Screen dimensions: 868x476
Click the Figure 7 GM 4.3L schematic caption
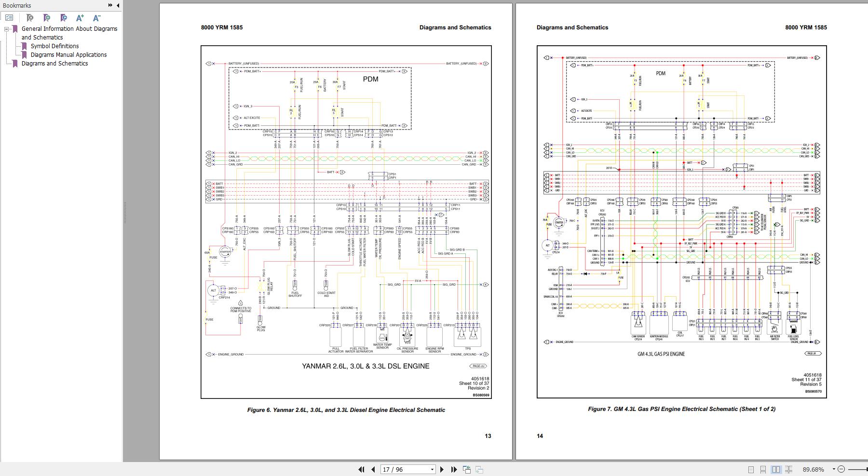[682, 409]
